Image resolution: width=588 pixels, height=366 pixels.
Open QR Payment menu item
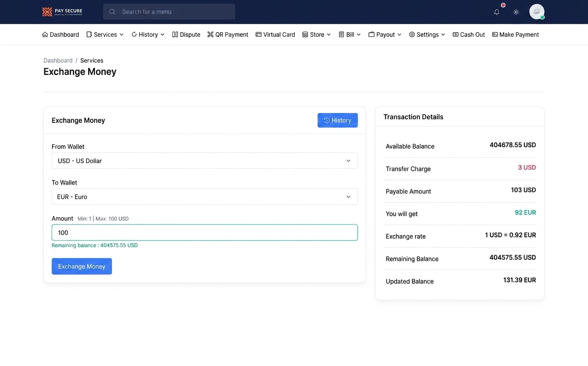228,35
